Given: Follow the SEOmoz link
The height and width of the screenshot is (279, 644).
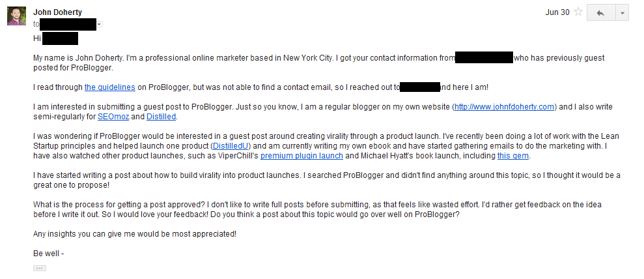Looking at the screenshot, I should point(113,117).
